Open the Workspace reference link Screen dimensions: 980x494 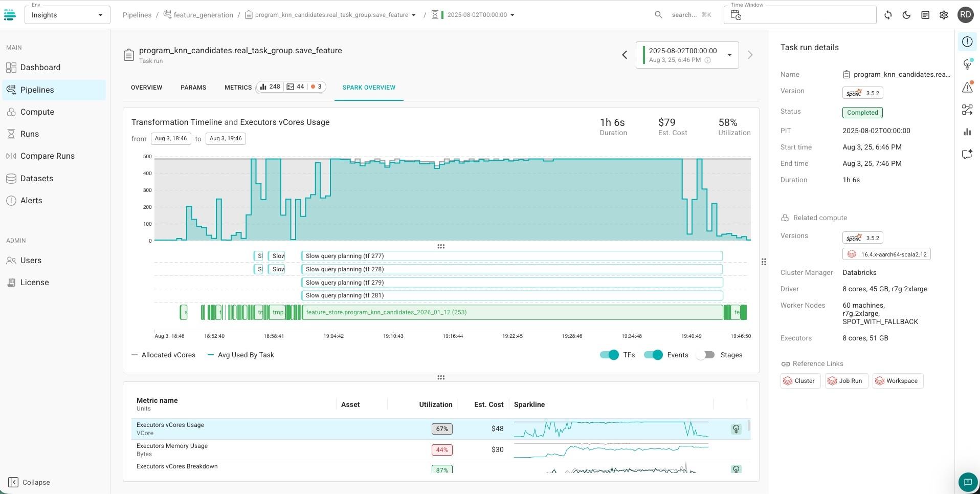(898, 381)
